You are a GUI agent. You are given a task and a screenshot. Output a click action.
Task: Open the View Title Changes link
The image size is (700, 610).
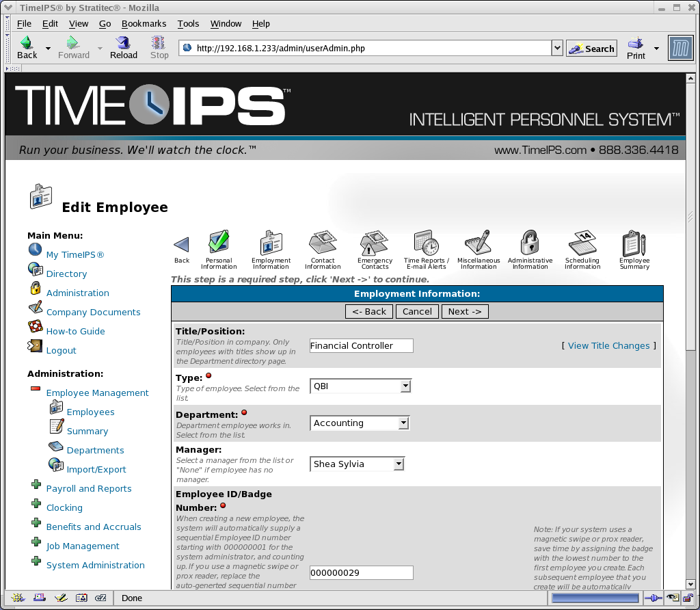pyautogui.click(x=608, y=345)
